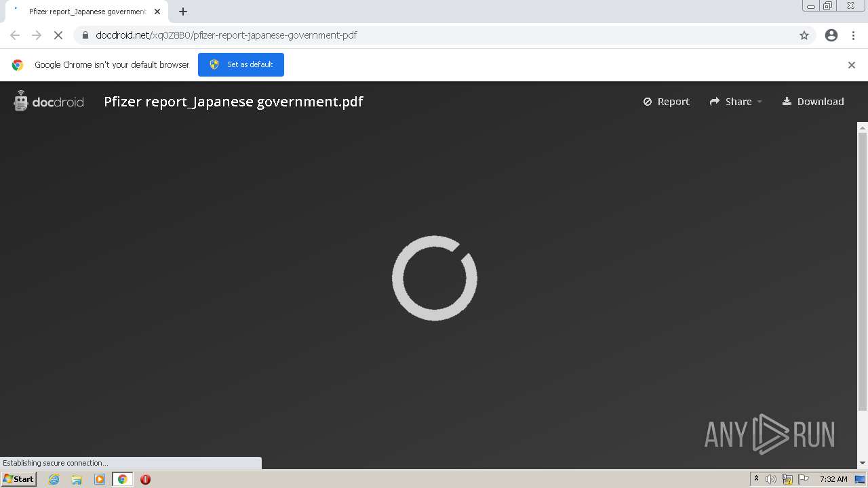Go back to the previous page

click(x=15, y=35)
